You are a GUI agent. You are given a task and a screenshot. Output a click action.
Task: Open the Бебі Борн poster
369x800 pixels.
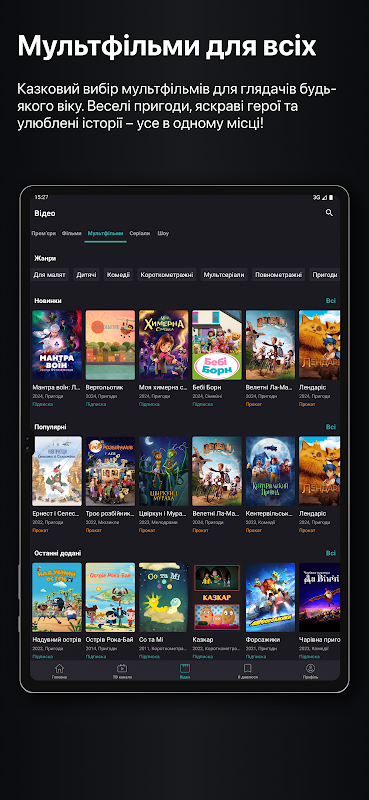click(217, 345)
